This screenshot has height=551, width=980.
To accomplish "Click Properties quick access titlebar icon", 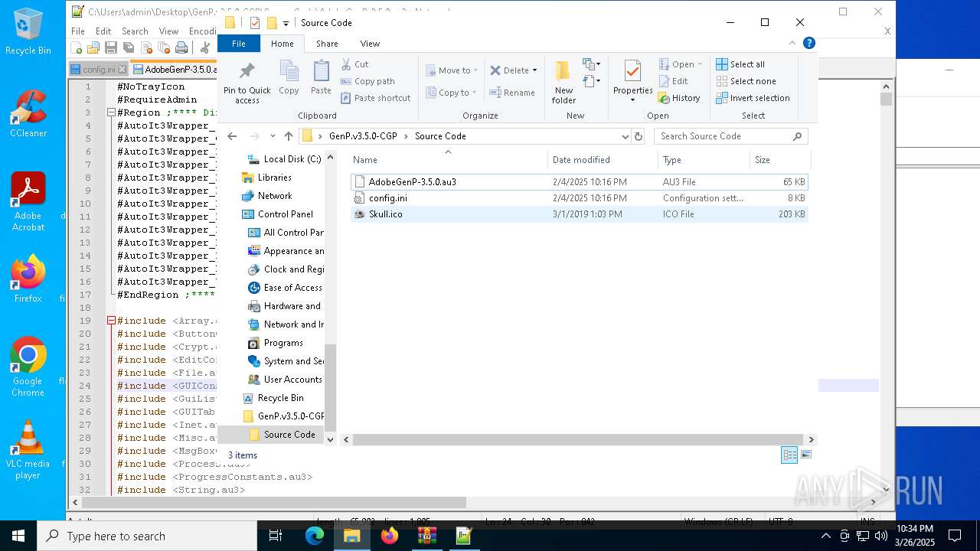I will click(x=255, y=23).
